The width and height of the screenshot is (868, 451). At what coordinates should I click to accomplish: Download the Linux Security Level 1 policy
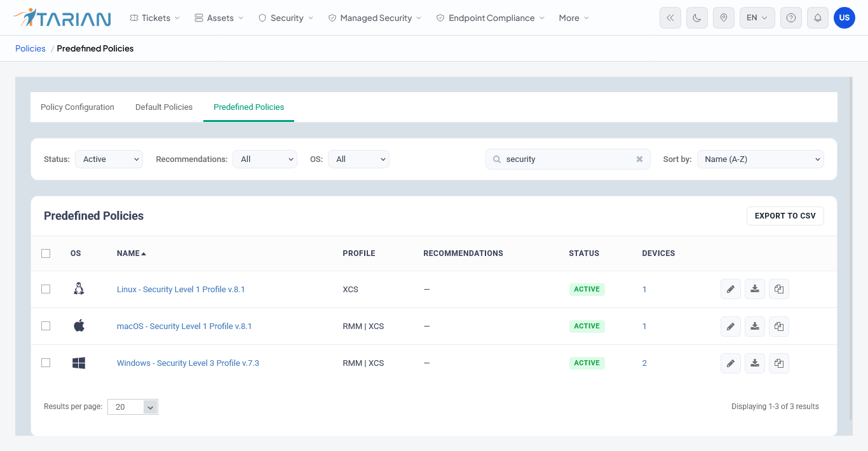755,290
